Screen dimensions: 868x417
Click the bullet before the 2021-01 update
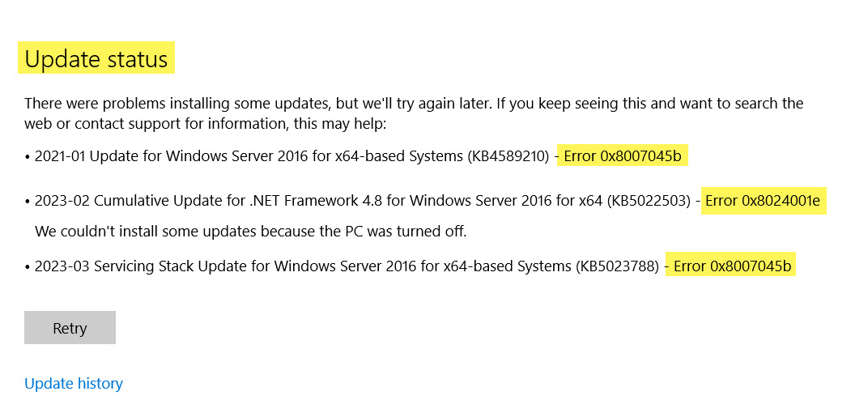click(28, 156)
